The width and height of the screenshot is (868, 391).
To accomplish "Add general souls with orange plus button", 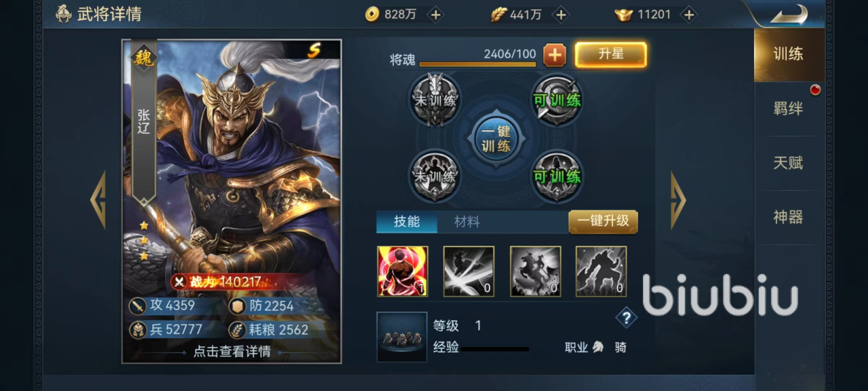I will (x=555, y=55).
